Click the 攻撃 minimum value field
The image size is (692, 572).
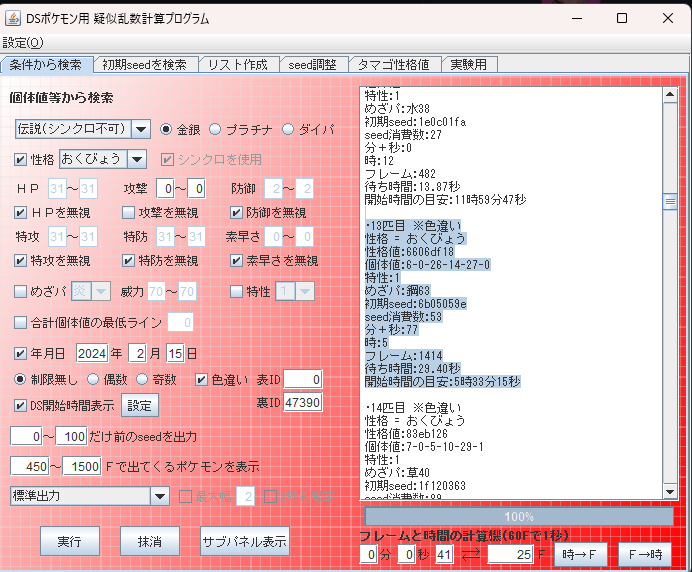[165, 189]
